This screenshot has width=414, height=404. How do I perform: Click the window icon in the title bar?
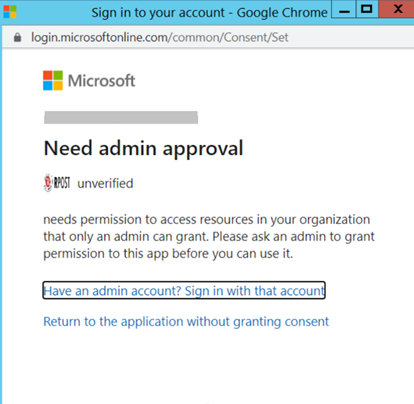10,12
